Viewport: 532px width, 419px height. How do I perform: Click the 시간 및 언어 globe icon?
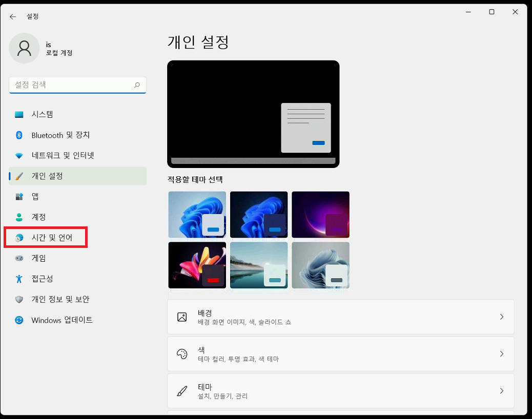pos(19,238)
